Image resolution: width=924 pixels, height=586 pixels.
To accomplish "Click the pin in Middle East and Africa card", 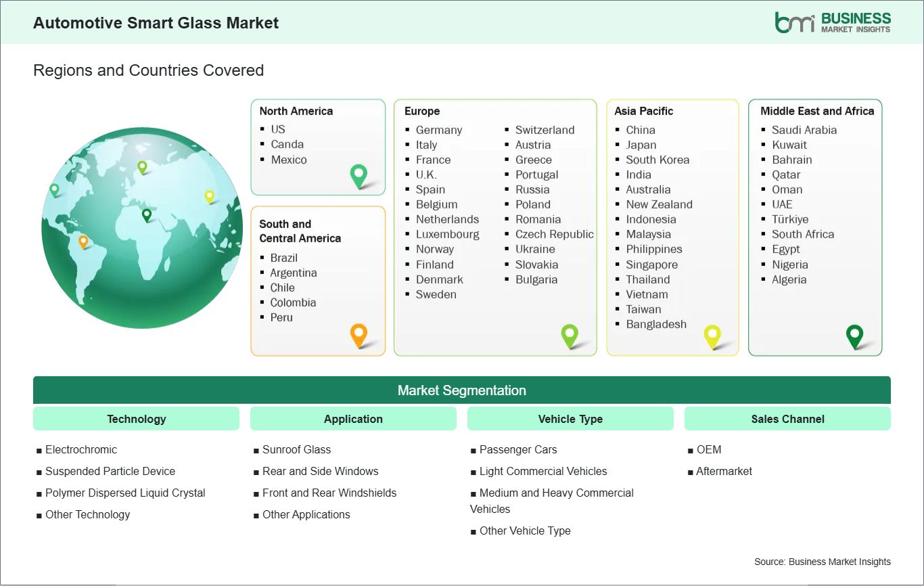I will (x=855, y=336).
